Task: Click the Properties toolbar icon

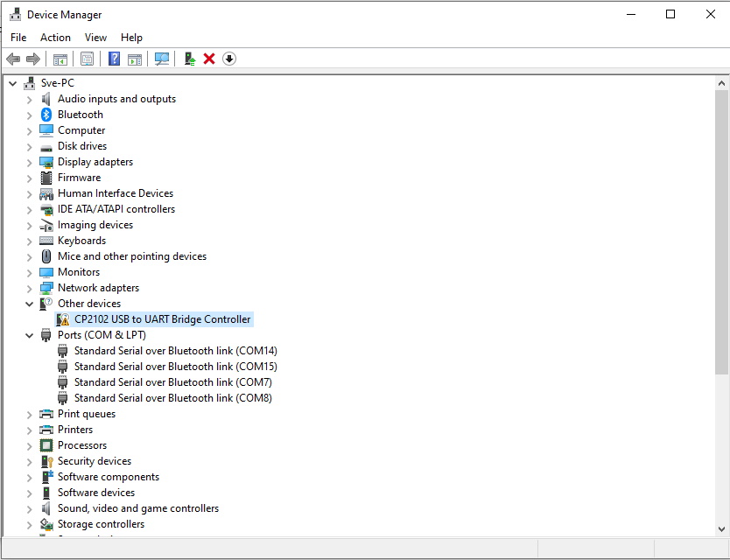Action: click(x=87, y=59)
